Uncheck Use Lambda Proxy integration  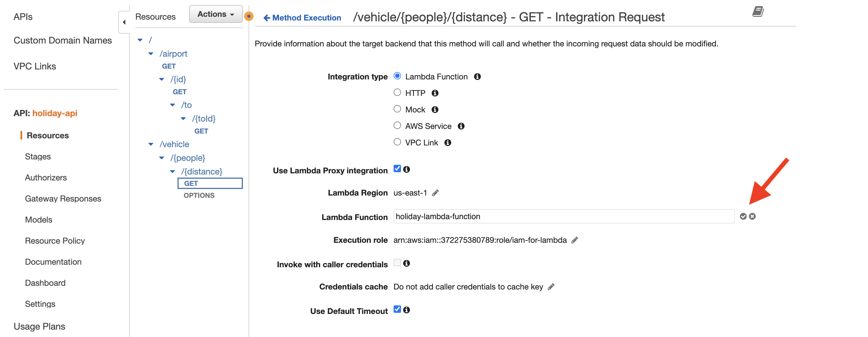[x=397, y=169]
